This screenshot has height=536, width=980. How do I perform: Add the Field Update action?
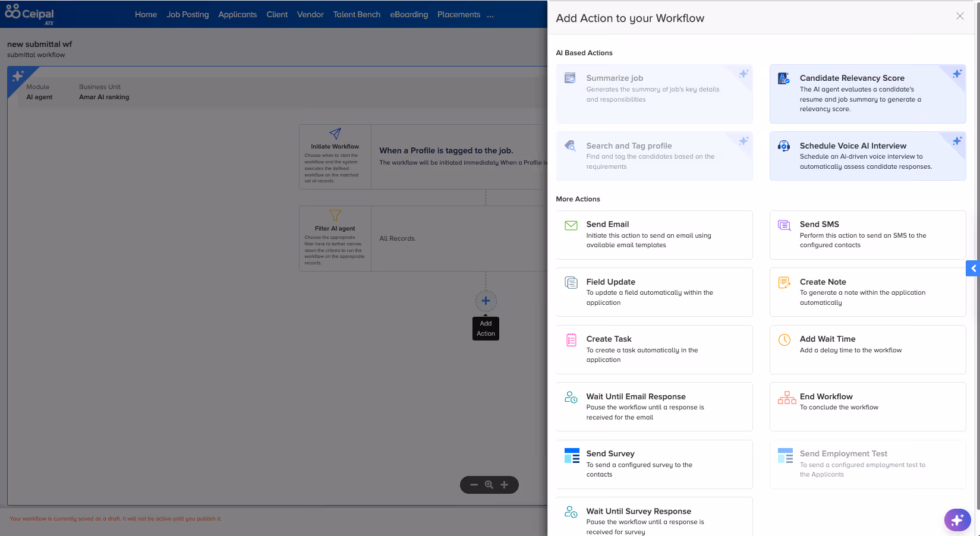(x=654, y=292)
